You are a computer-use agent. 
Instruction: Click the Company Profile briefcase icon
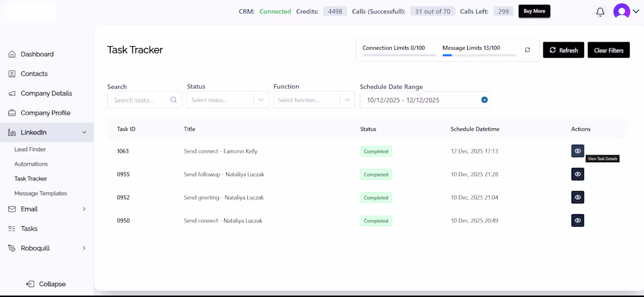(x=12, y=113)
